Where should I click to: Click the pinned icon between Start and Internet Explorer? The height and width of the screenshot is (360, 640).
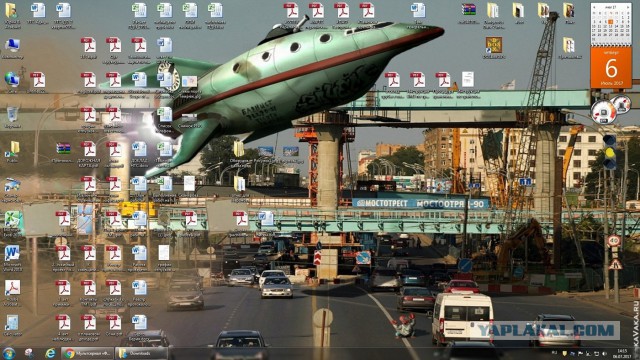29,353
